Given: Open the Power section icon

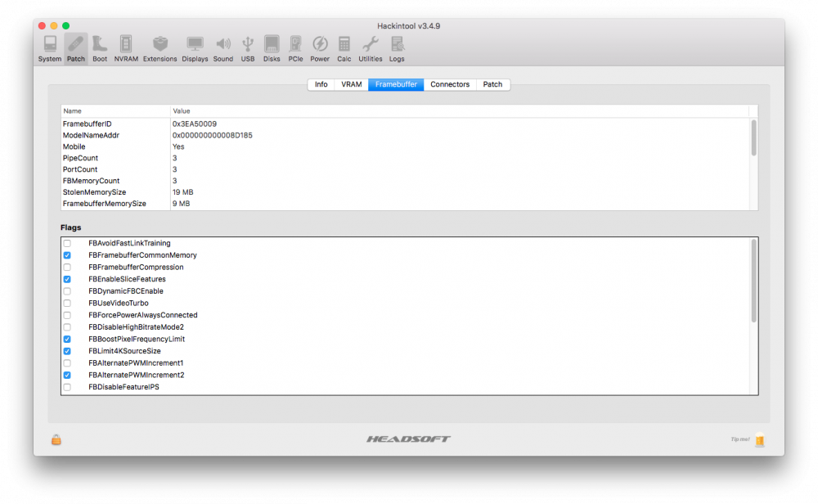Looking at the screenshot, I should click(x=320, y=49).
